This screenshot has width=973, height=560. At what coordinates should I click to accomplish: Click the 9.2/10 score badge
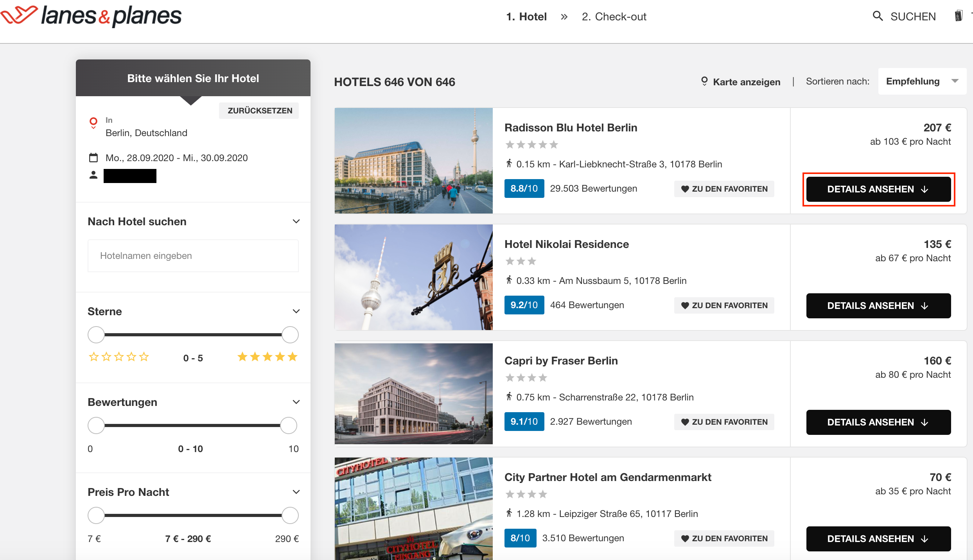tap(524, 305)
